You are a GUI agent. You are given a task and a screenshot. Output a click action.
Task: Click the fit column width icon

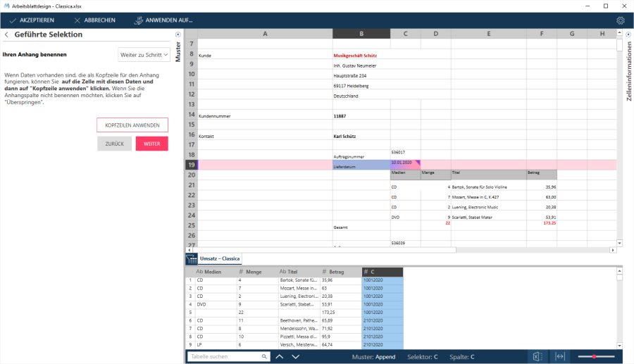[560, 357]
